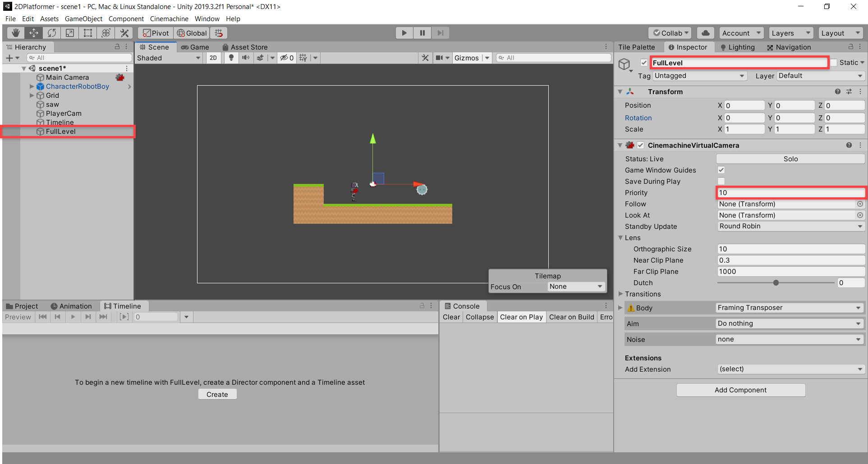Switch to Navigation tab
The height and width of the screenshot is (464, 868).
[789, 47]
